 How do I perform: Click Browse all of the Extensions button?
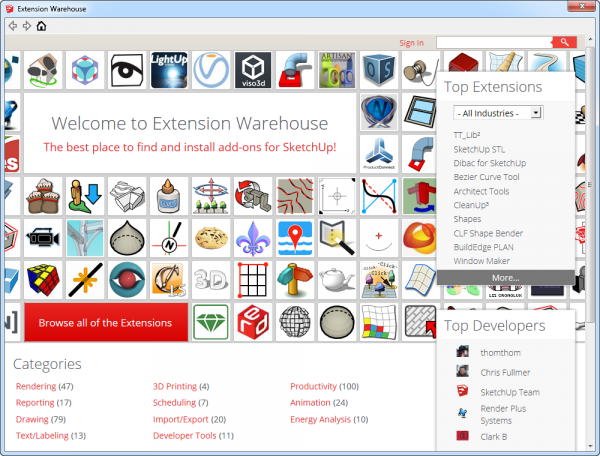[x=106, y=322]
